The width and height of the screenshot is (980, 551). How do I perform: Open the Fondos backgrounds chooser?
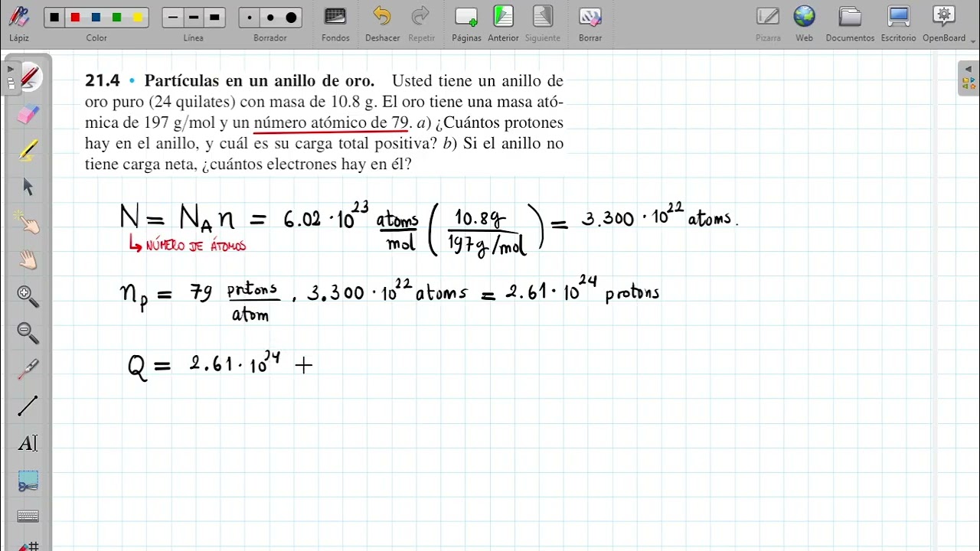click(x=335, y=22)
